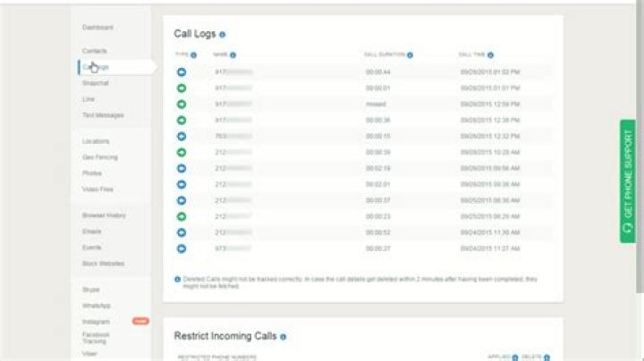
Task: Open Instagram in the sidebar
Action: point(96,322)
